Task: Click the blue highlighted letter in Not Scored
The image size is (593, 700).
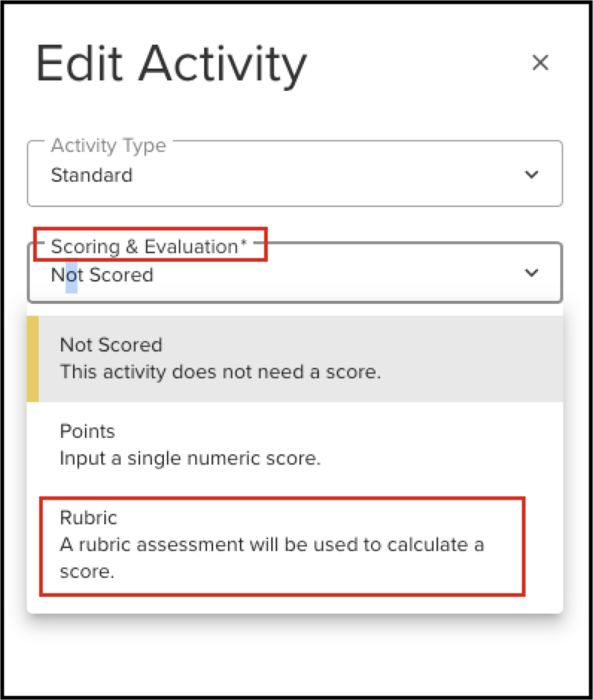Action: (x=72, y=275)
